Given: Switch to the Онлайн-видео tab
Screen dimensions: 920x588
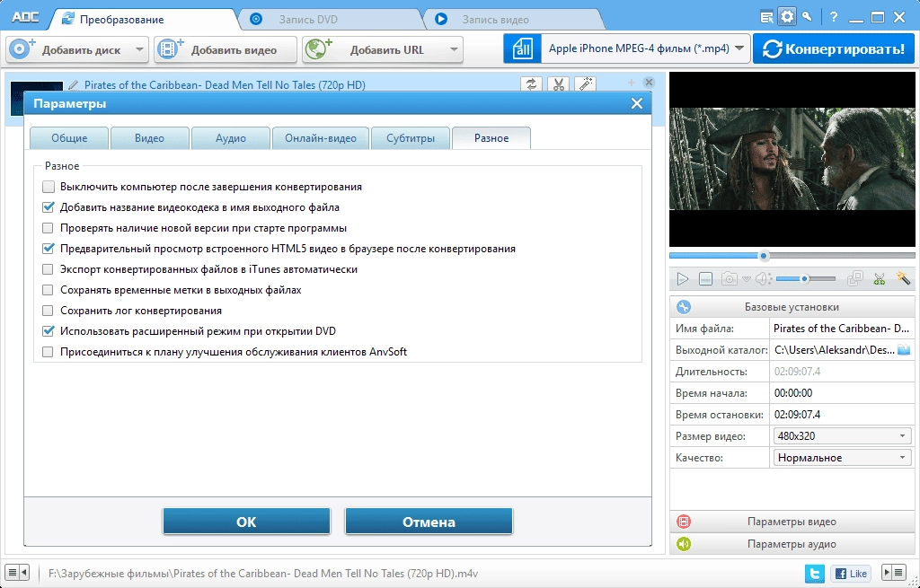Looking at the screenshot, I should pos(321,138).
